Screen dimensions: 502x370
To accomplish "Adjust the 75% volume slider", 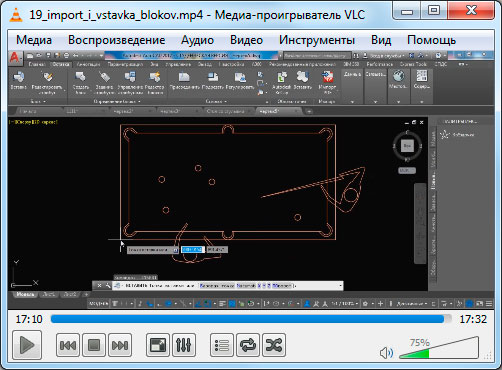I will (439, 348).
